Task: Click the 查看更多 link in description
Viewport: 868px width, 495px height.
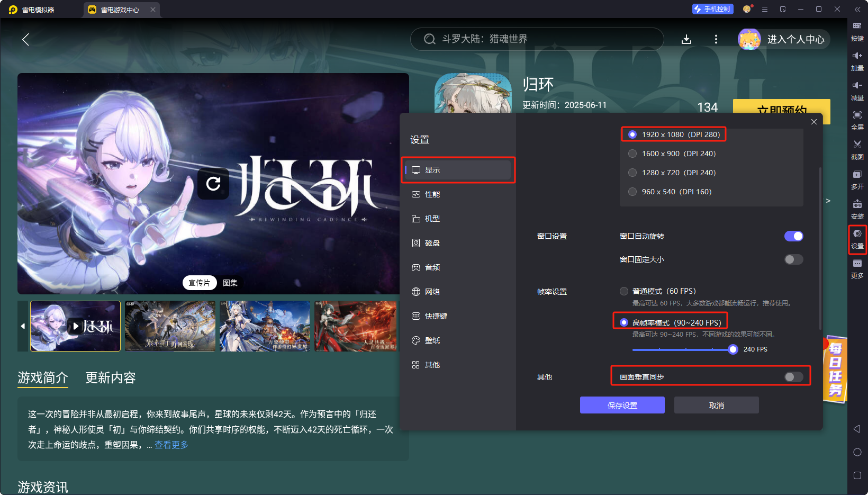Action: point(171,445)
